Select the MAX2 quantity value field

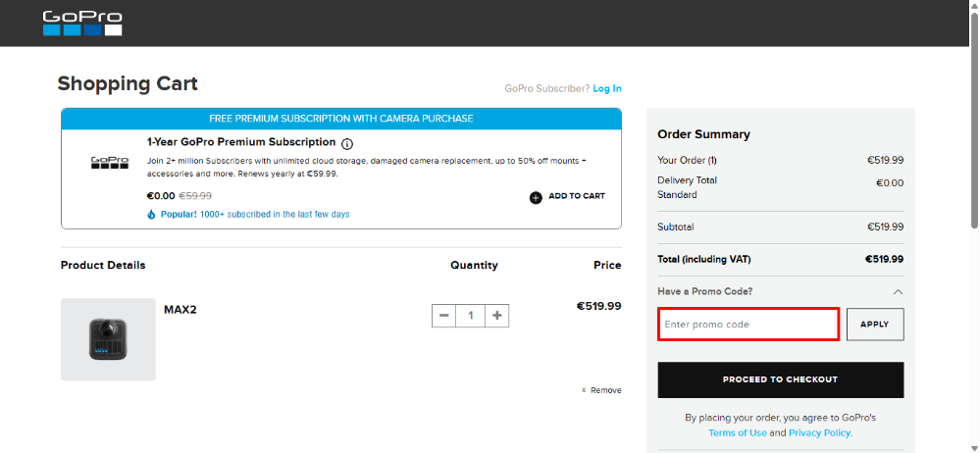tap(471, 316)
